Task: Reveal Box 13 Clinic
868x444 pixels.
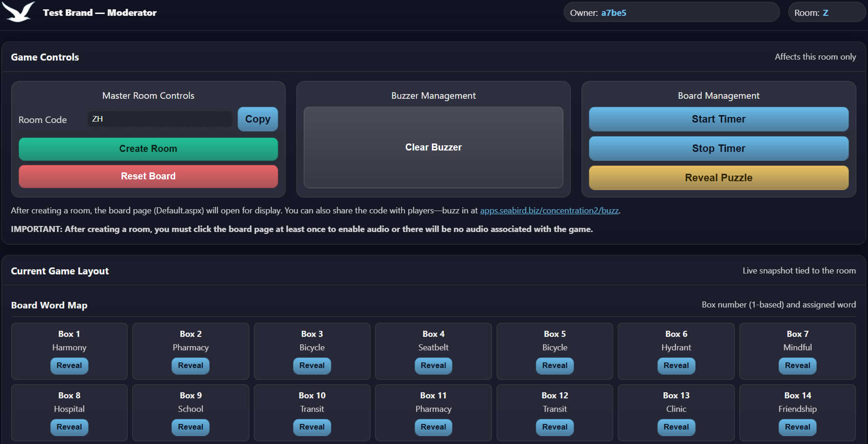Action: click(x=676, y=427)
